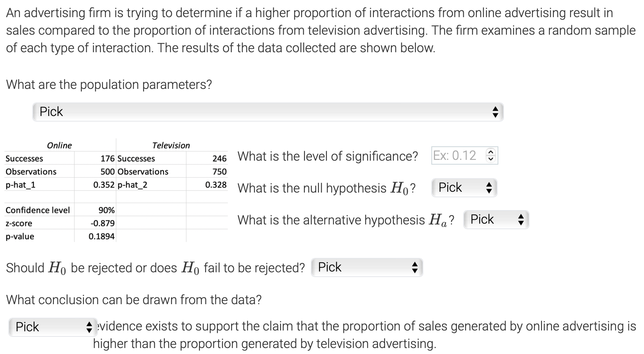This screenshot has width=644, height=354.
Task: Open the conclusion evidence Pick dropdown
Action: click(53, 327)
